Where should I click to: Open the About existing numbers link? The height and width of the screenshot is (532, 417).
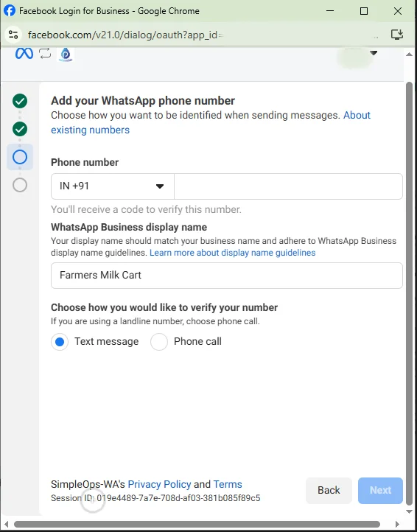click(x=211, y=122)
